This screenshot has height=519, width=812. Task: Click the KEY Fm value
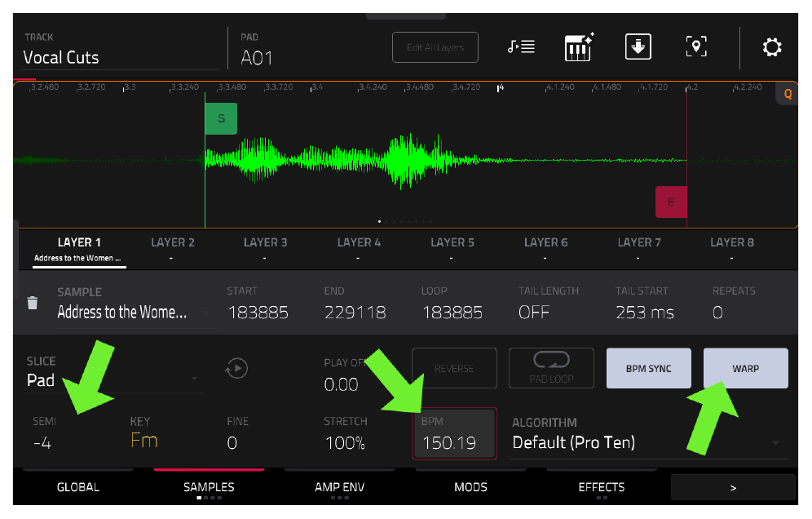tap(144, 441)
